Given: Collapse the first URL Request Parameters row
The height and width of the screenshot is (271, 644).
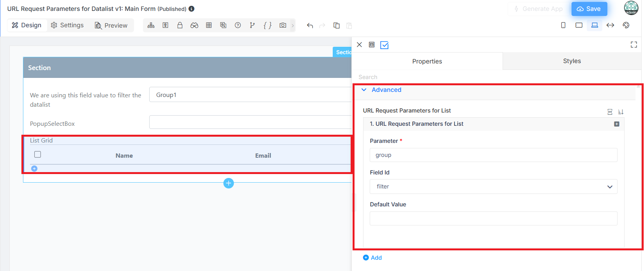Looking at the screenshot, I should [x=617, y=124].
